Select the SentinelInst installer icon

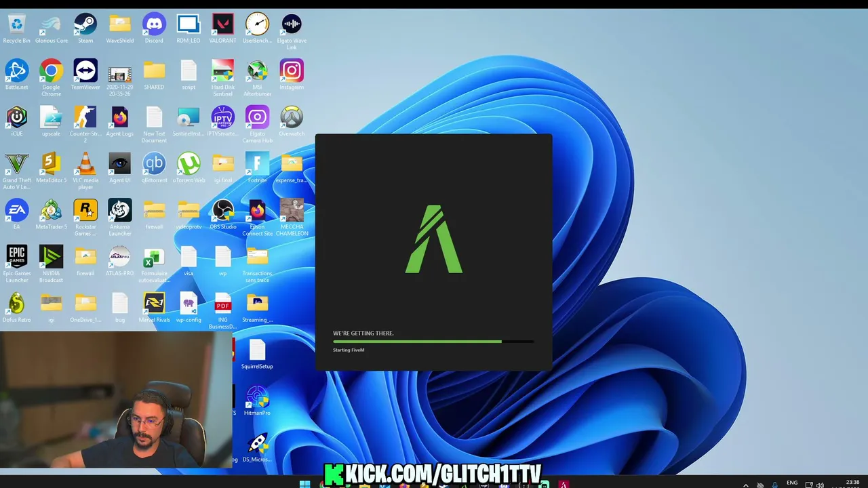tap(189, 117)
